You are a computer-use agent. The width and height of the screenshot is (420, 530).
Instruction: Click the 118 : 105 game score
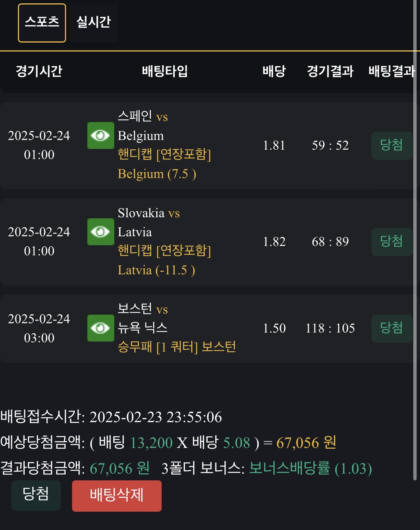[330, 328]
